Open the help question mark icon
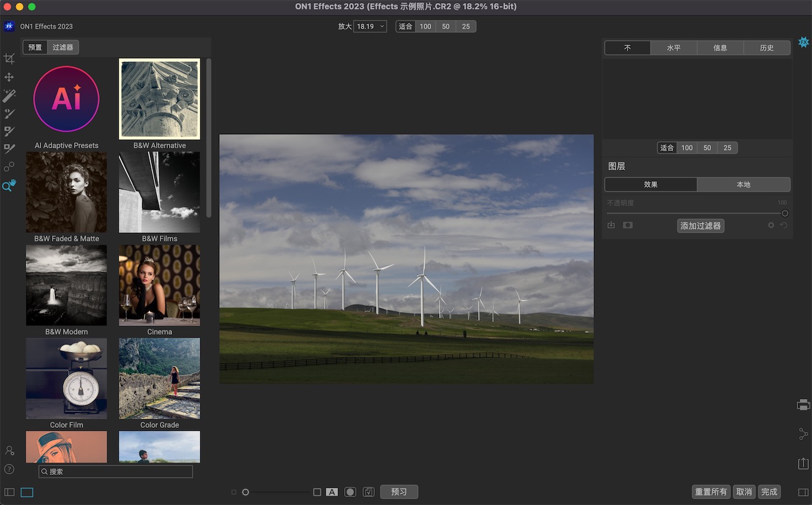Viewport: 812px width, 505px height. (9, 469)
